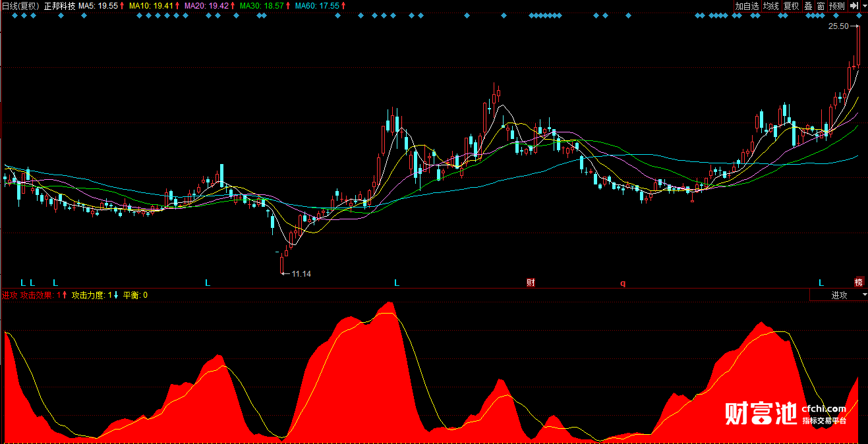Click the right-arrow jump-to-end icon
This screenshot has height=444, width=868.
(853, 6)
